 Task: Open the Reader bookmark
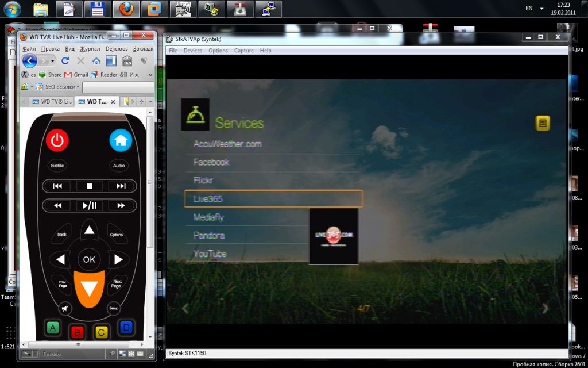point(104,75)
